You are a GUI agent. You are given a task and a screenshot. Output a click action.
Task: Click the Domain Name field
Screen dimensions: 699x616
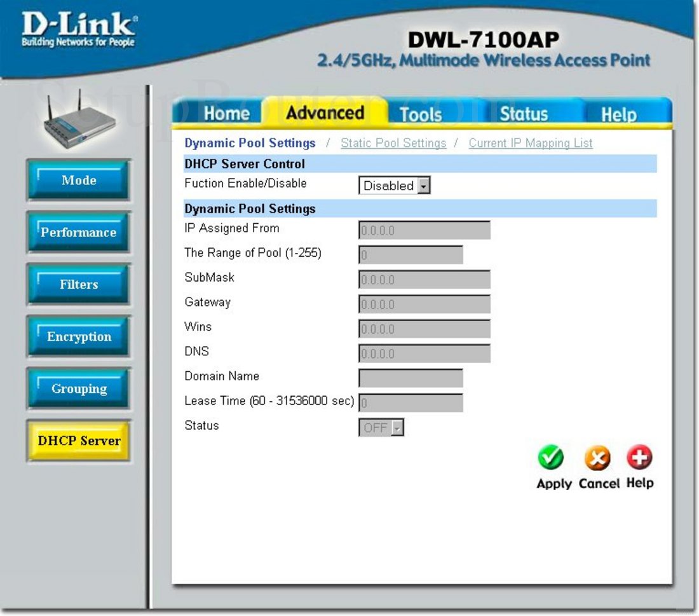click(411, 378)
